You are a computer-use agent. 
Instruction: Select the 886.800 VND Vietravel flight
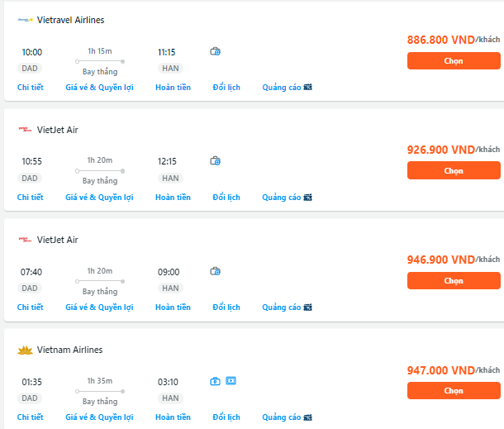pos(454,61)
